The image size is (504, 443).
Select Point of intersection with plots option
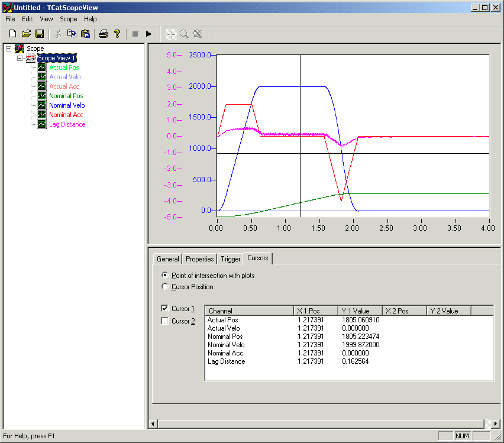(x=165, y=275)
